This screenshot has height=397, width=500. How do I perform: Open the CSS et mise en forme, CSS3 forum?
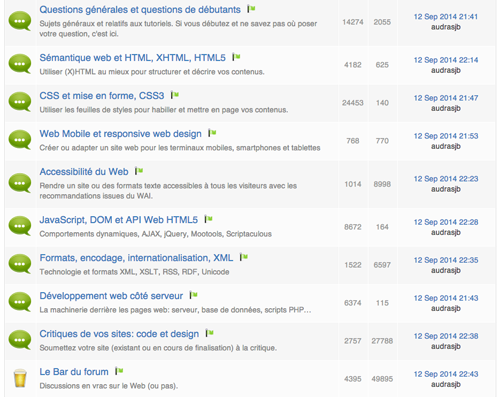click(102, 96)
